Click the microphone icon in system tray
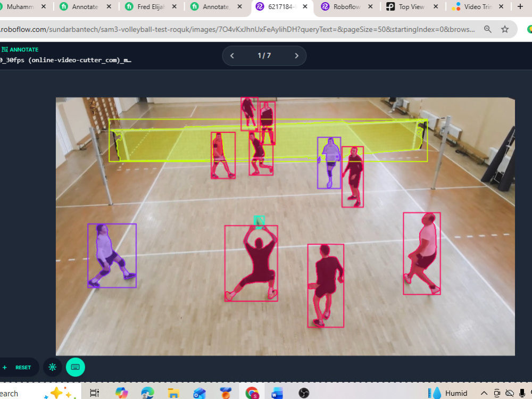The height and width of the screenshot is (399, 532). click(522, 393)
